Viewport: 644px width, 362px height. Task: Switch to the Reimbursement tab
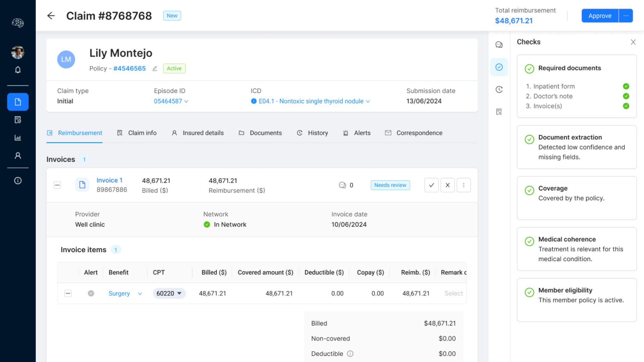click(x=74, y=133)
